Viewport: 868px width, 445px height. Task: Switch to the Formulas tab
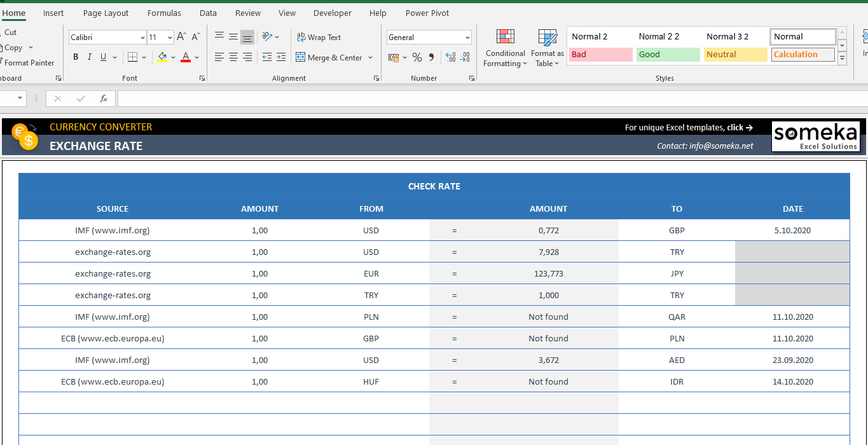[164, 13]
